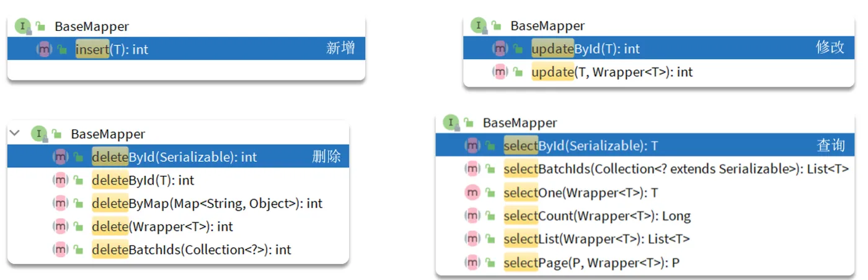Image resolution: width=868 pixels, height=280 pixels.
Task: Click green public lock icon beside selectPage
Action: point(490,263)
